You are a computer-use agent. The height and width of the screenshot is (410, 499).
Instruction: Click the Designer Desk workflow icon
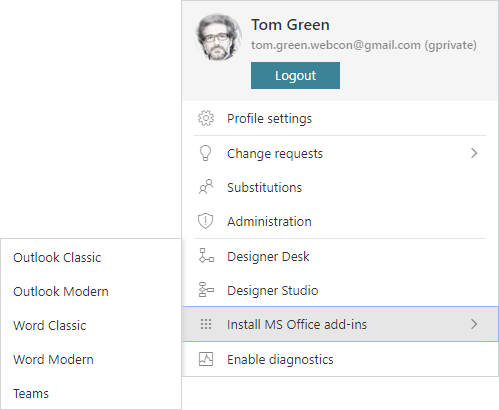coord(206,256)
